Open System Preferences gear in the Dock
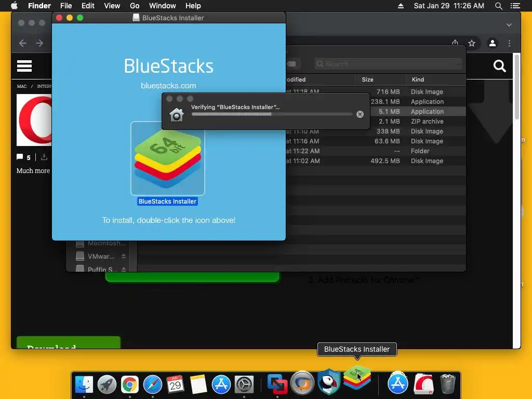Viewport: 532px width, 399px height. click(244, 385)
